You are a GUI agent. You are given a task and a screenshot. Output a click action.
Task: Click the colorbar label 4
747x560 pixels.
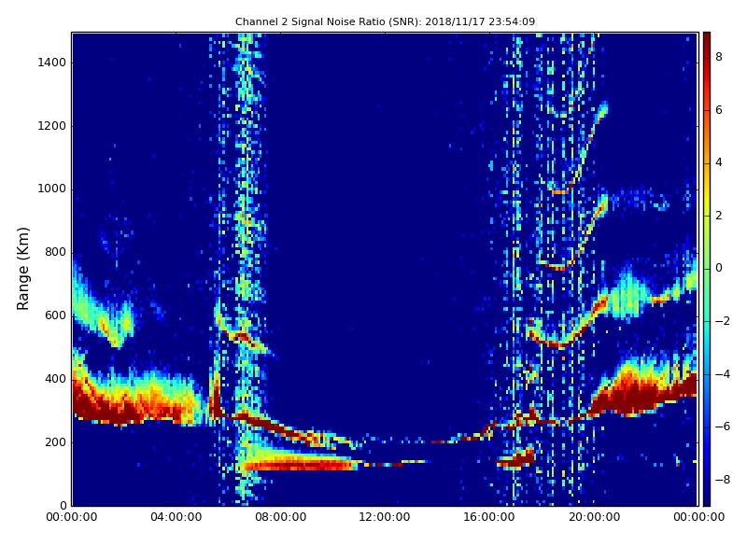click(x=719, y=162)
